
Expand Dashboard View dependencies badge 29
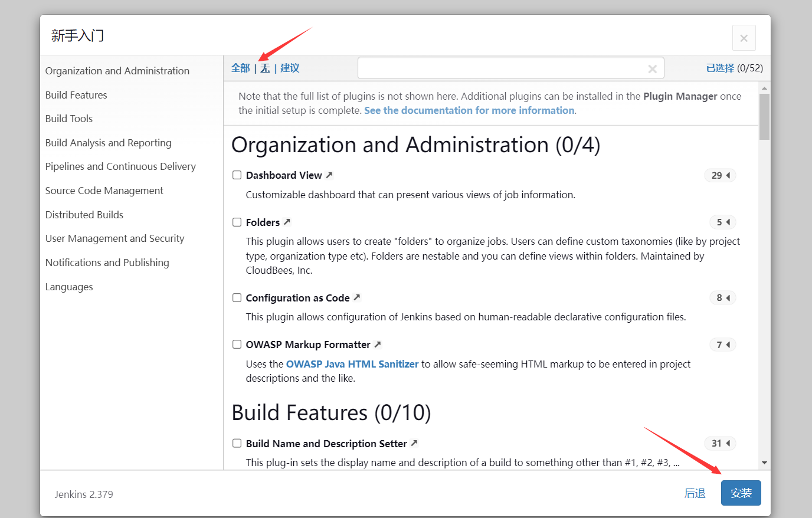pos(720,175)
